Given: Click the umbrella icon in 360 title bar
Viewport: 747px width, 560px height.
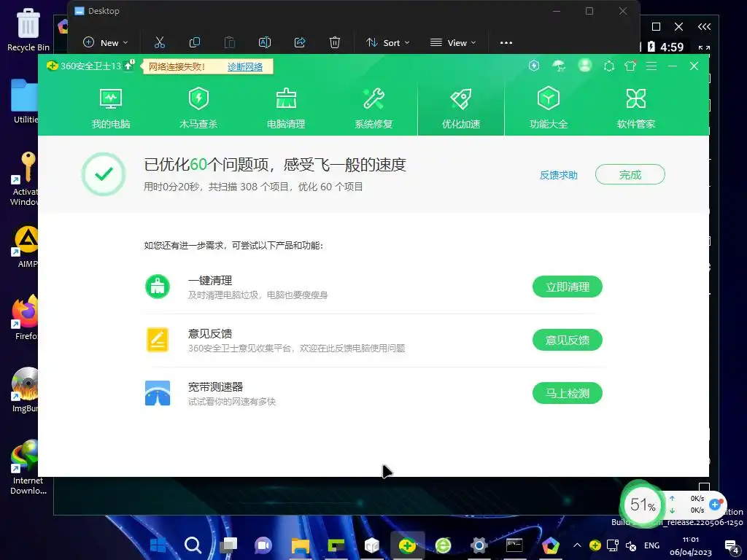Looking at the screenshot, I should pyautogui.click(x=559, y=66).
